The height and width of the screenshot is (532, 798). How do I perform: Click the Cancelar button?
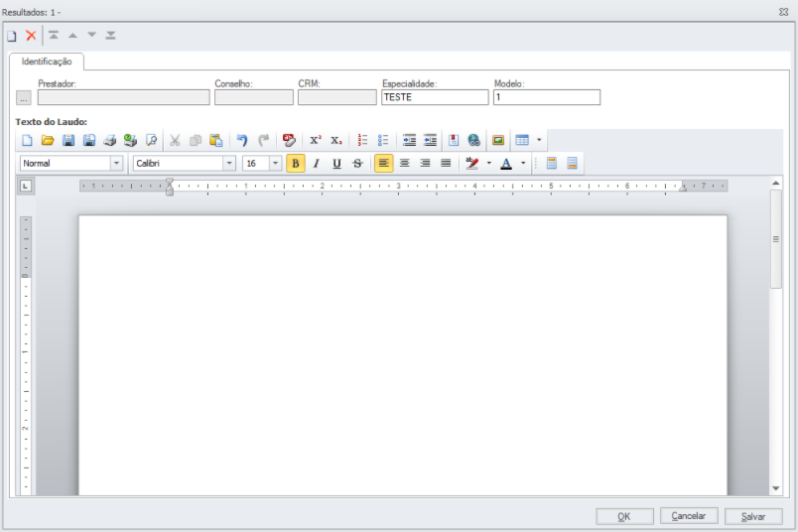click(689, 516)
